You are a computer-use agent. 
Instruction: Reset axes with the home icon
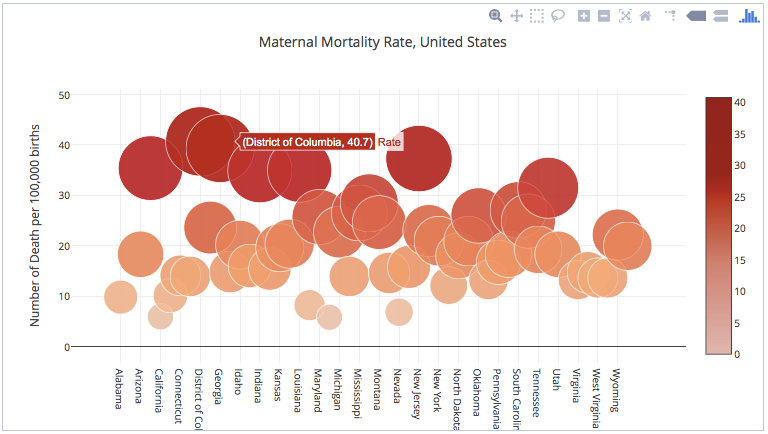646,16
